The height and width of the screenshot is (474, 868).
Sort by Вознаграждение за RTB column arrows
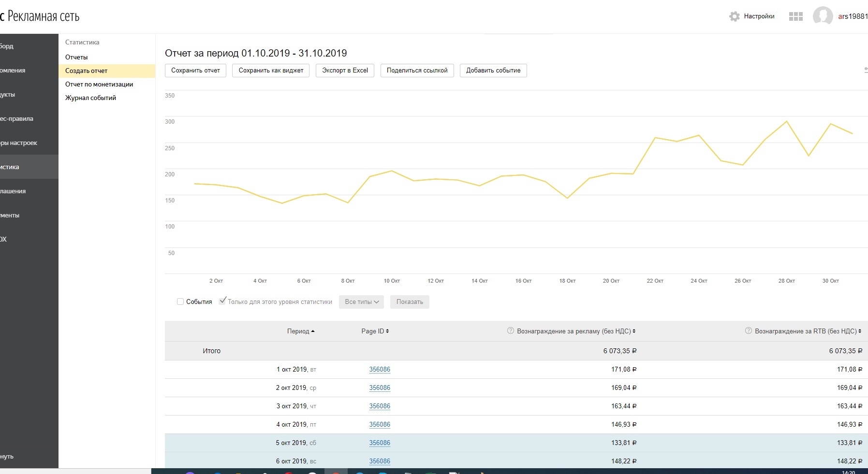pyautogui.click(x=860, y=331)
